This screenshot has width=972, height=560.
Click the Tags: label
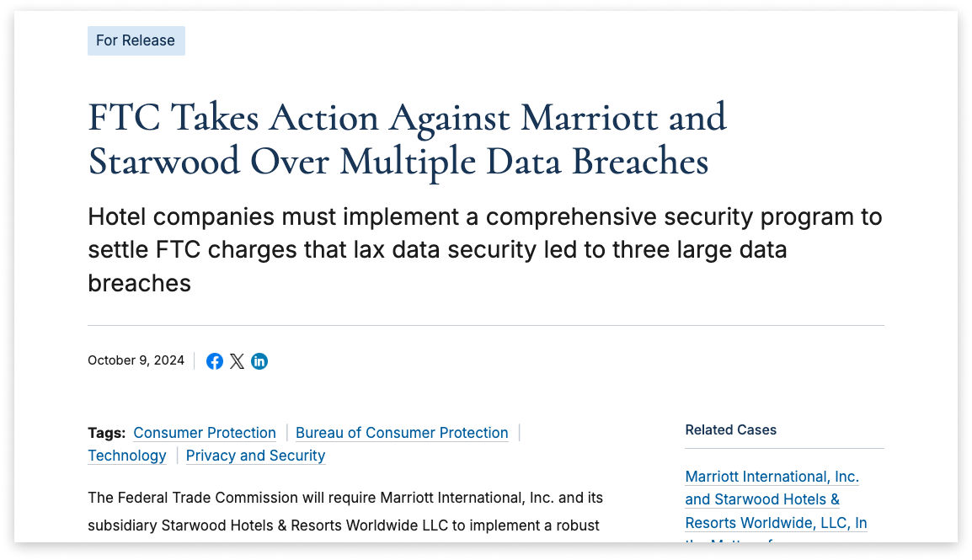pyautogui.click(x=107, y=433)
